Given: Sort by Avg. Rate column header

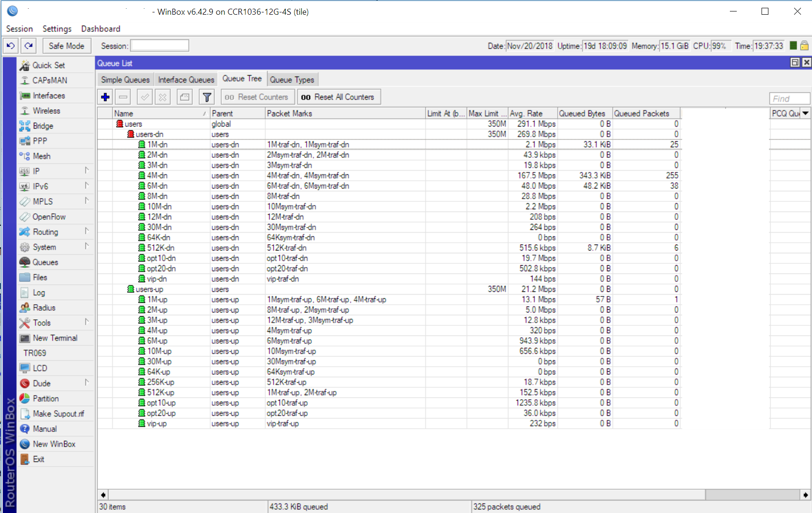Looking at the screenshot, I should pos(533,113).
